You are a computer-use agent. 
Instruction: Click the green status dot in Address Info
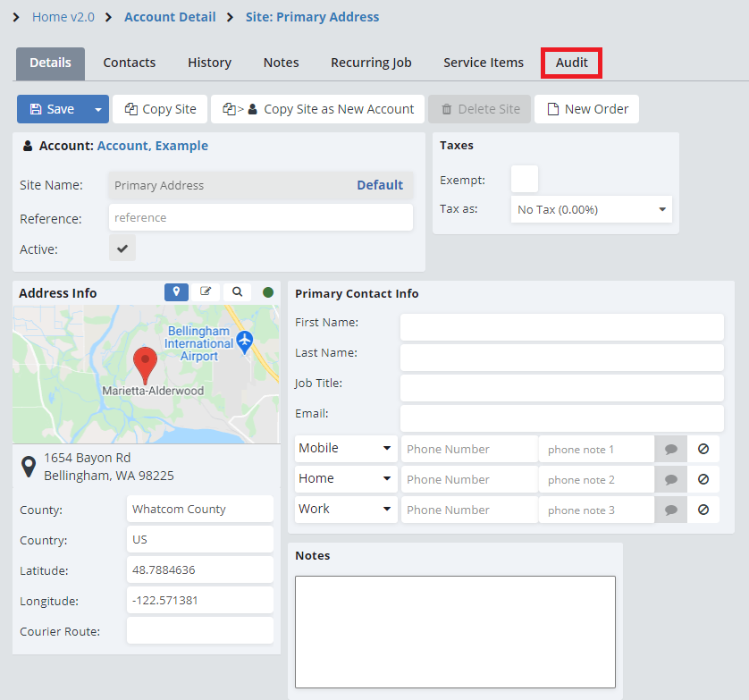(x=267, y=292)
